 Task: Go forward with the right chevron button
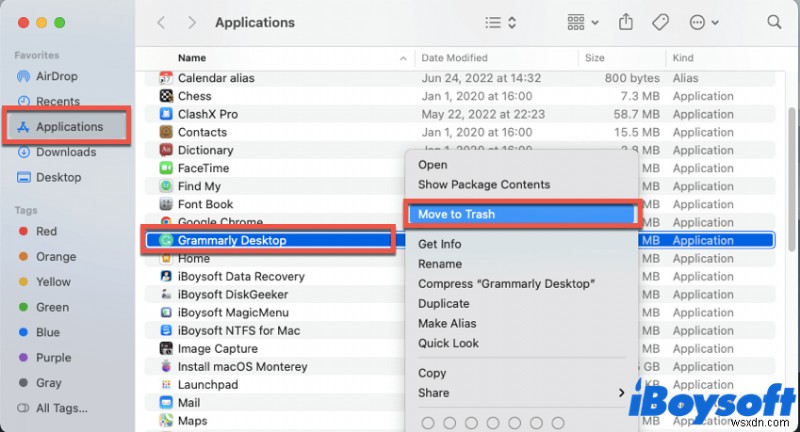click(x=192, y=22)
